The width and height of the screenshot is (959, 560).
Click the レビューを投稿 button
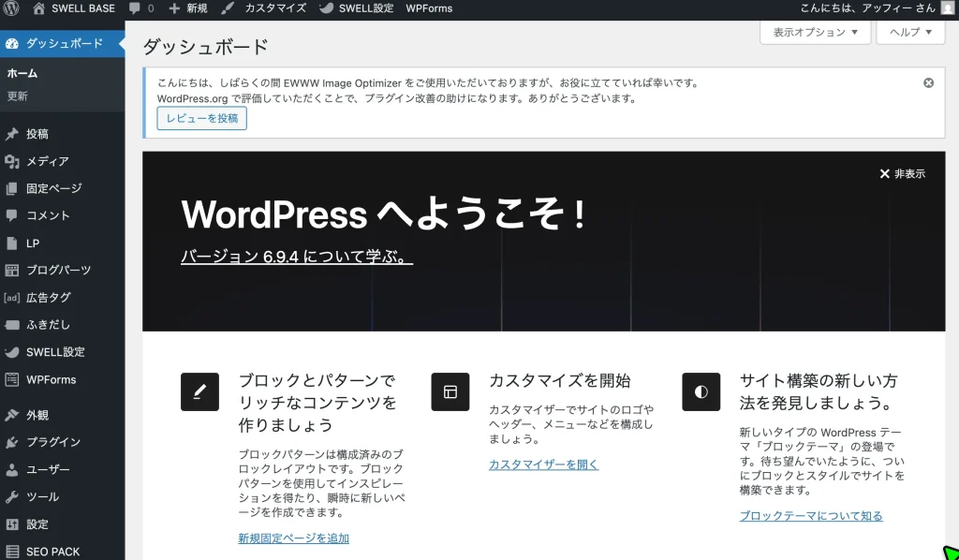(x=201, y=119)
